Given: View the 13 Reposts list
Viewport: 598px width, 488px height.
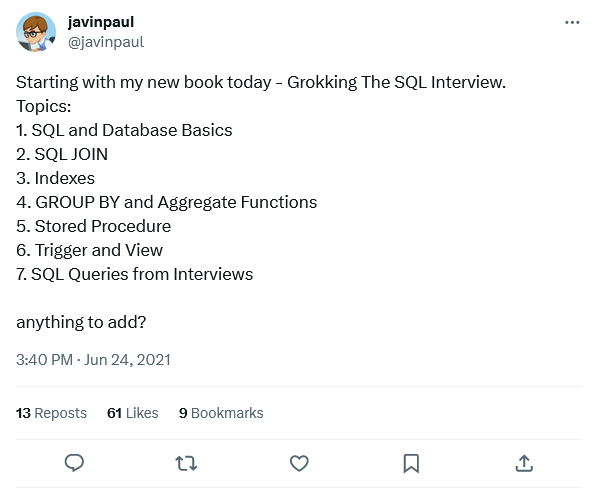Looking at the screenshot, I should pyautogui.click(x=51, y=413).
